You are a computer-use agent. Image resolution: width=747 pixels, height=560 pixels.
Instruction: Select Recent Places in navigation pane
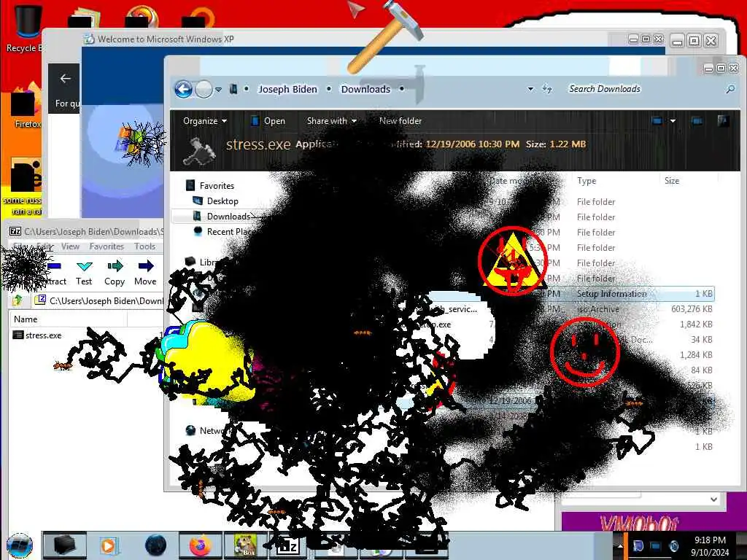pyautogui.click(x=228, y=231)
